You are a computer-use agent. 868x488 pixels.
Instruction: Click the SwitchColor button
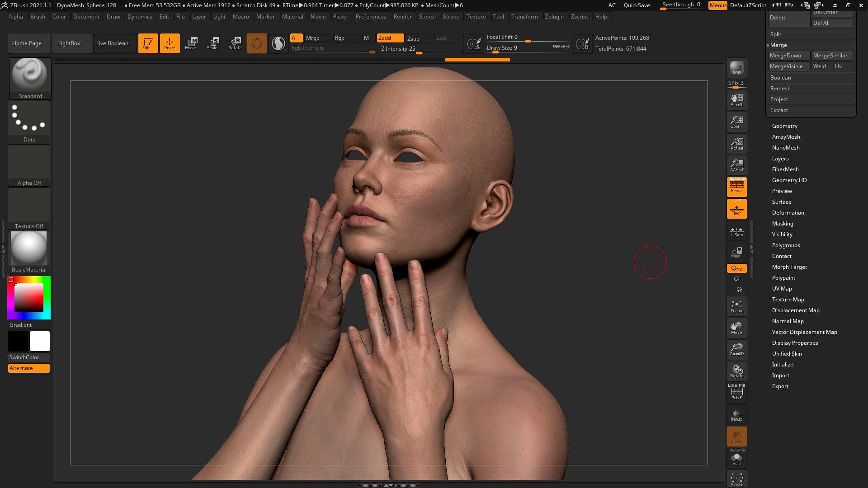[29, 357]
